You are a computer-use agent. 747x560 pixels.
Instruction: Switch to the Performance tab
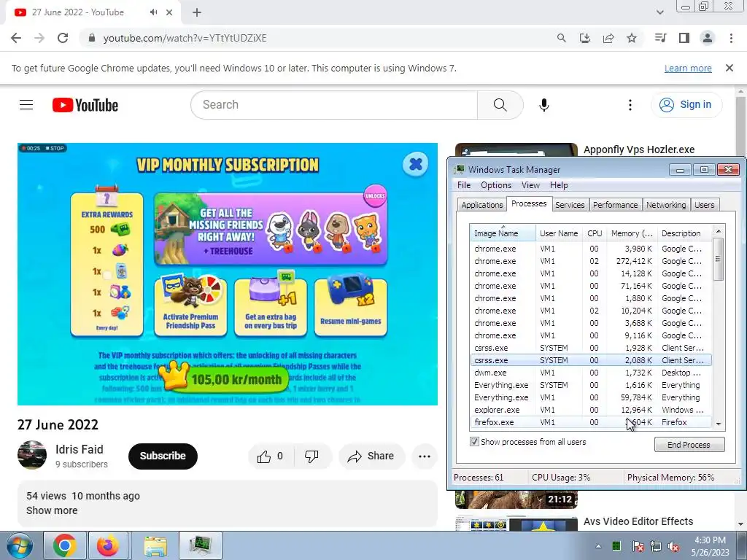(615, 205)
